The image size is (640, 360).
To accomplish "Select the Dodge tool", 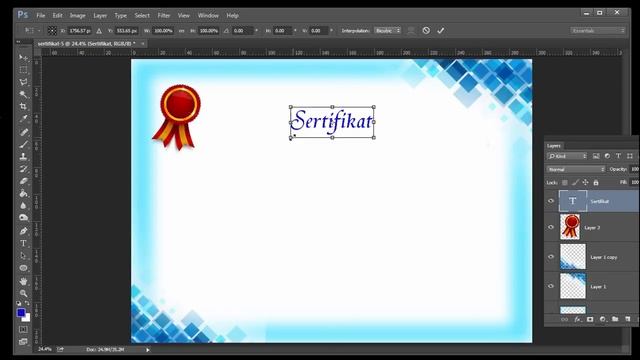I will (23, 218).
